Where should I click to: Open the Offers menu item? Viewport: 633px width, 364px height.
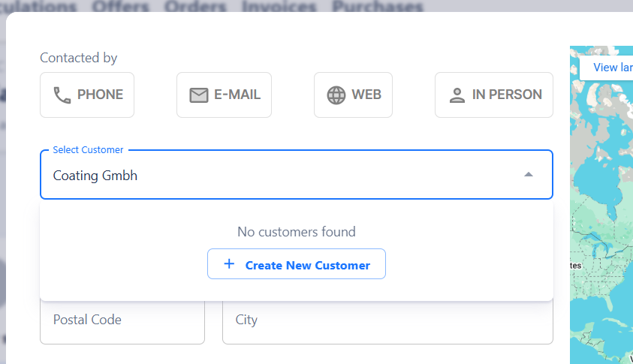click(x=120, y=7)
